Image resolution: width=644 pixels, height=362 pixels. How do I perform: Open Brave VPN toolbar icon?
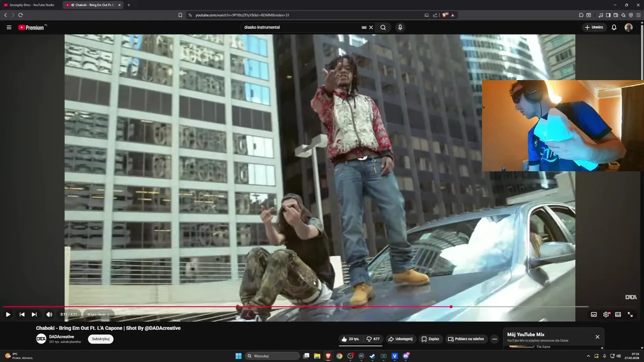pyautogui.click(x=631, y=15)
